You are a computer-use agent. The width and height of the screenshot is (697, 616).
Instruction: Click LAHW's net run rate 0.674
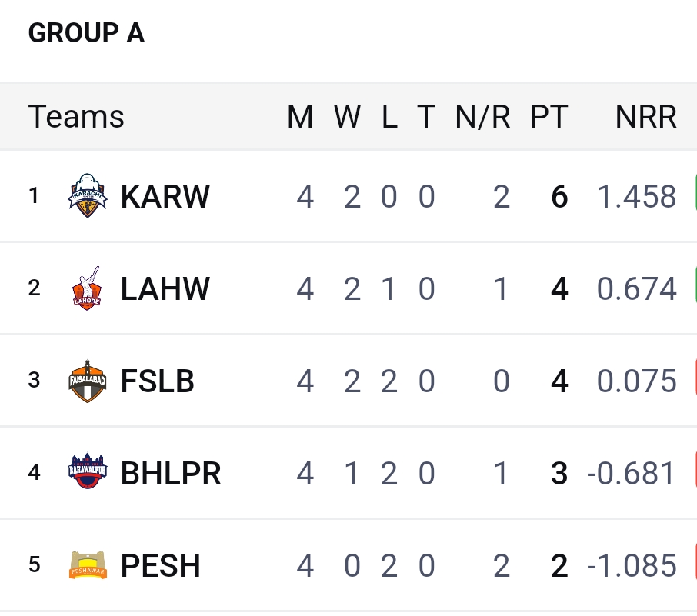click(x=636, y=289)
